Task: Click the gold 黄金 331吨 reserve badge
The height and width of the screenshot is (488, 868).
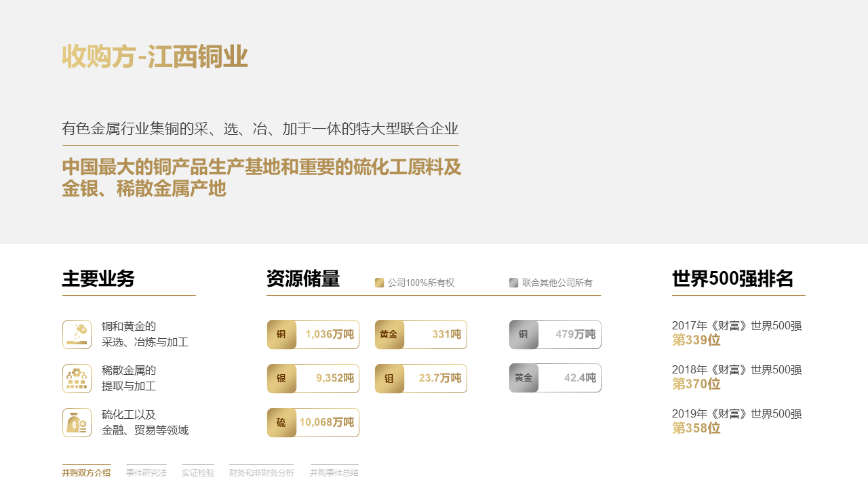Action: tap(421, 335)
